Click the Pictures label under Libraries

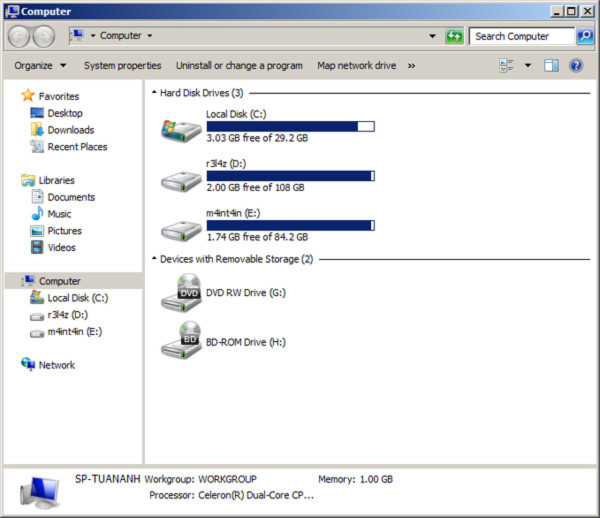tap(65, 231)
